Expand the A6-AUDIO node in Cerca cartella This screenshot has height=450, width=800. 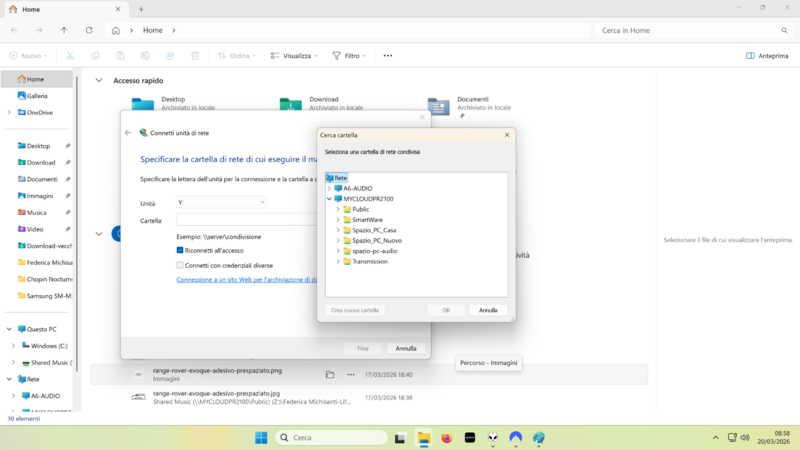(x=330, y=188)
